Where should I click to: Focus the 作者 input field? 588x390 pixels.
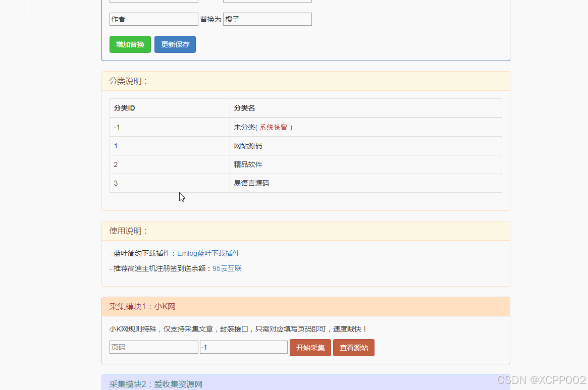click(154, 19)
